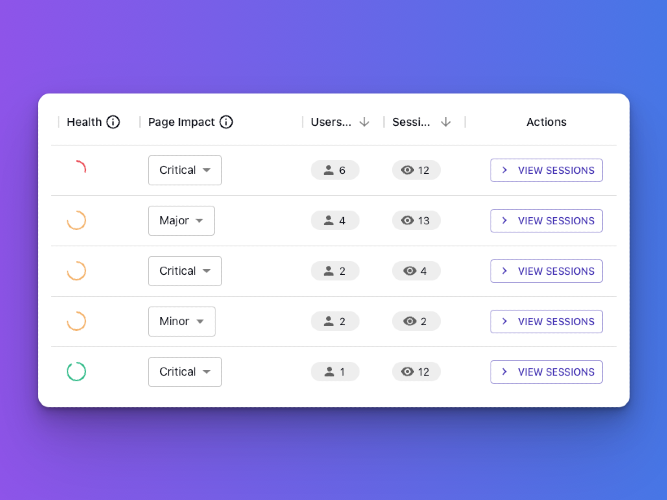The width and height of the screenshot is (667, 500).
Task: Click the green health ring in the 1-user row
Action: (77, 371)
